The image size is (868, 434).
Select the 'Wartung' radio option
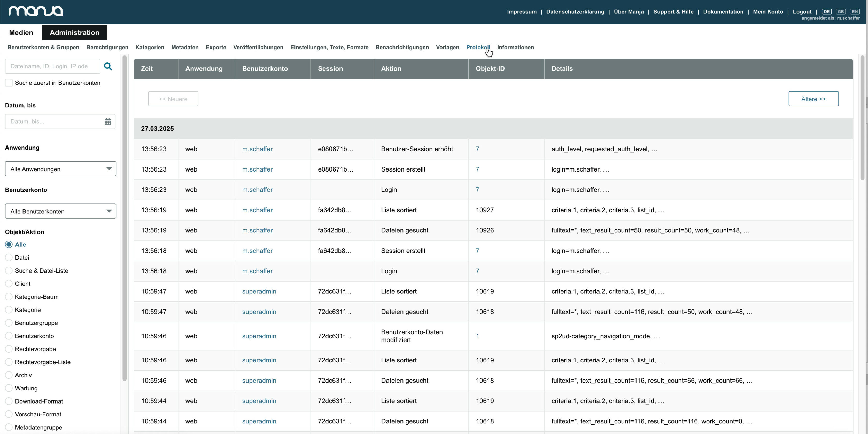pos(9,388)
